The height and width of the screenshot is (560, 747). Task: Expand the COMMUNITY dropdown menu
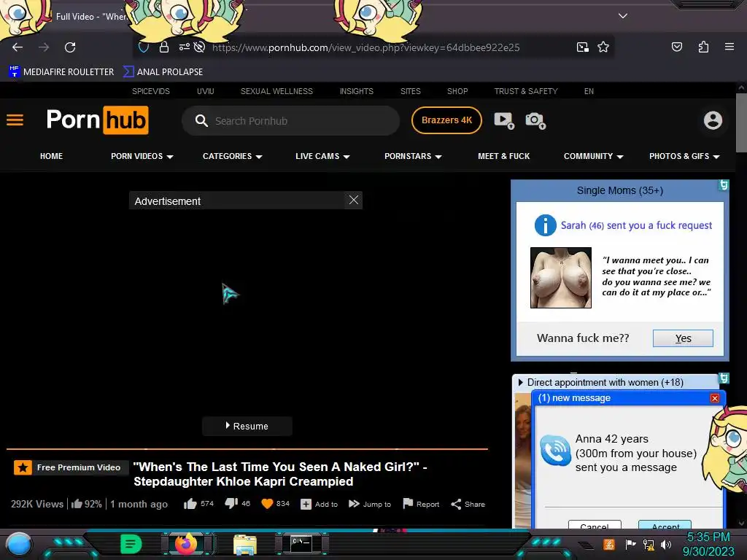[x=593, y=156]
